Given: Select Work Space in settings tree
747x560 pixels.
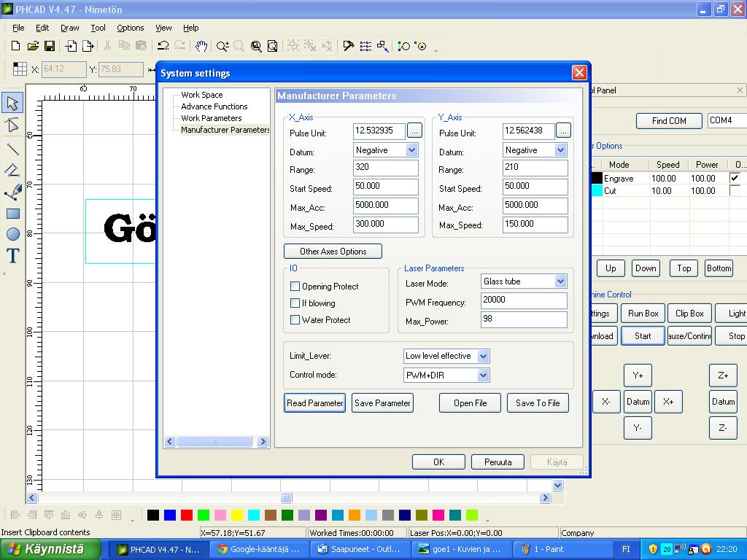Looking at the screenshot, I should [202, 95].
